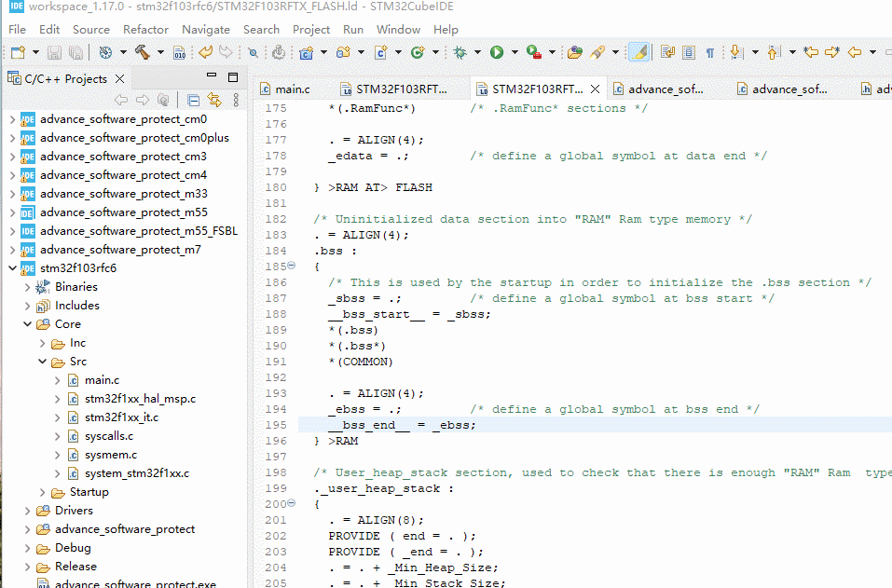The width and height of the screenshot is (892, 588).
Task: Click the Last Edit Location back icon
Action: [x=811, y=53]
